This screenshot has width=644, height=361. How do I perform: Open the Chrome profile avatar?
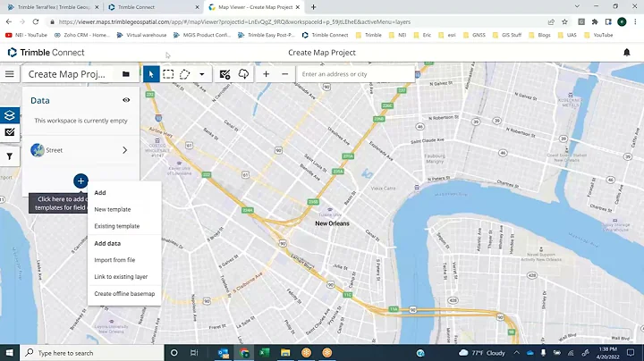tap(622, 21)
